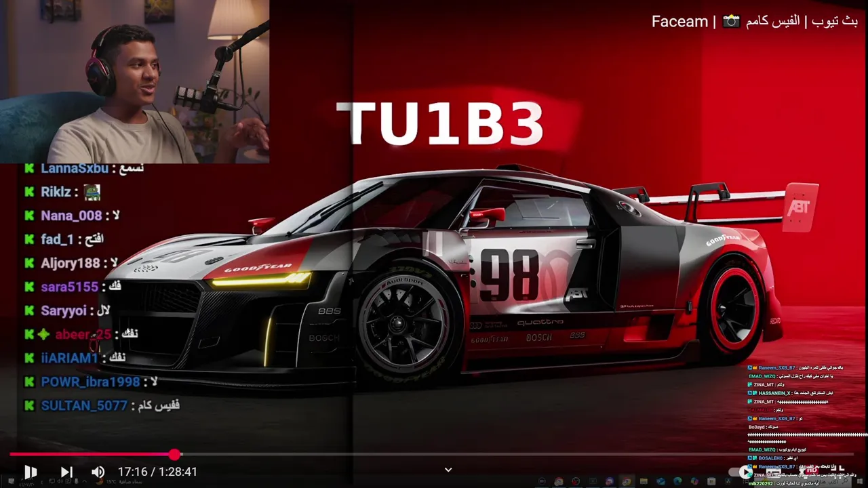Click the Kick badge next to fad_1

29,239
